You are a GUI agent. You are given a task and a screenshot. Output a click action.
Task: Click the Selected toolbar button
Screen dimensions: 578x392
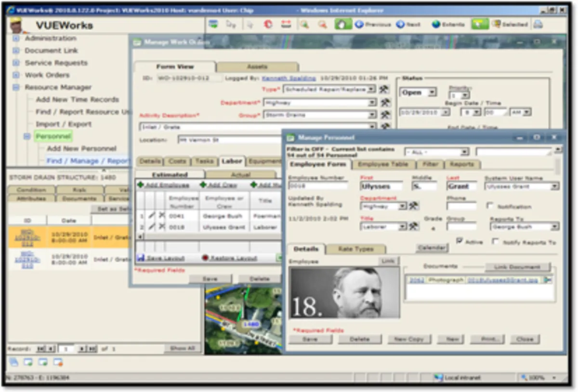click(510, 24)
